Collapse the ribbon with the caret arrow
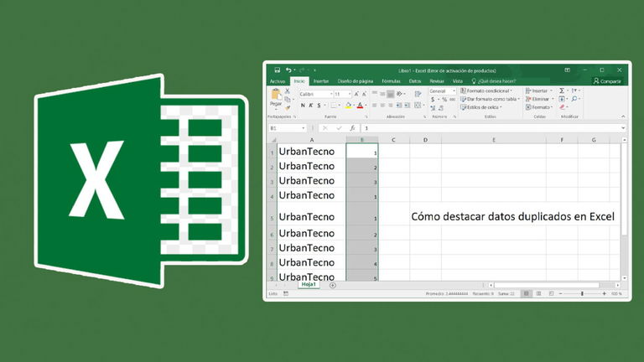Screen dimensions: 644x362 coord(623,116)
